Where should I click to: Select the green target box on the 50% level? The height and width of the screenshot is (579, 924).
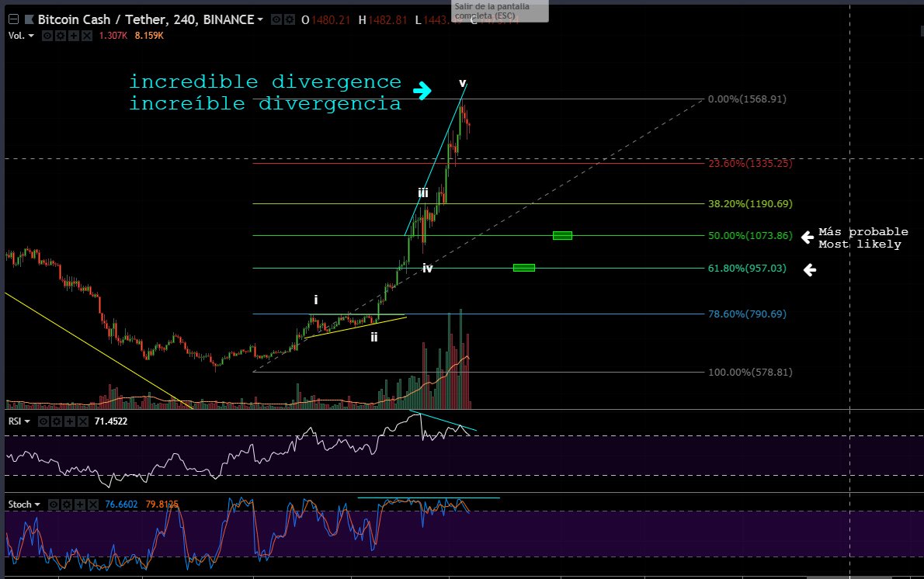[x=562, y=236]
